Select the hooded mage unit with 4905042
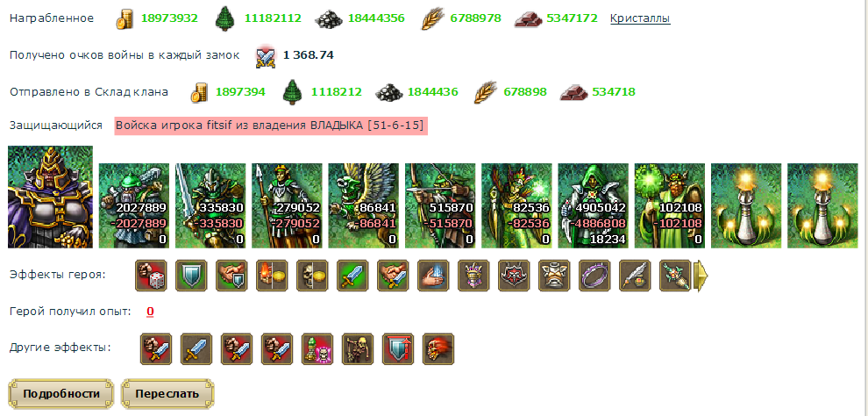The image size is (868, 416). pos(593,205)
